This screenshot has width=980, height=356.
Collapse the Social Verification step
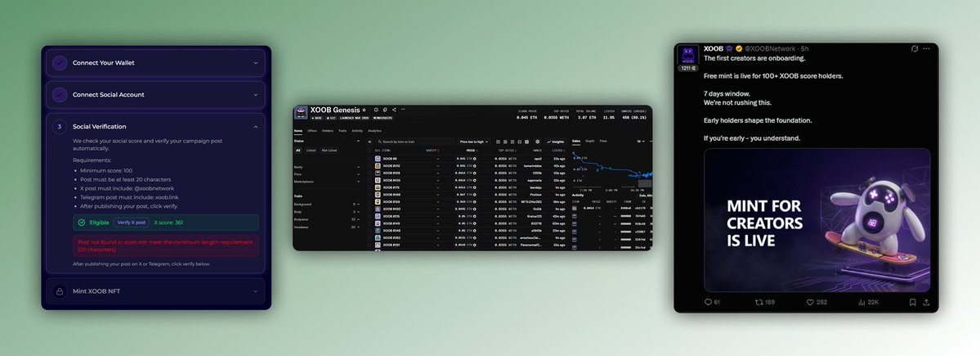click(256, 126)
